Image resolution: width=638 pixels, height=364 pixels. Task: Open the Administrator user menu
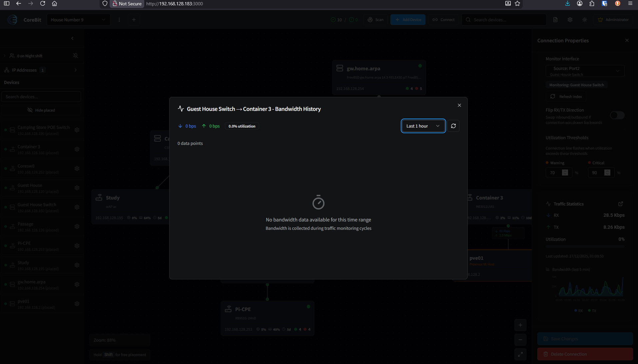coord(613,20)
